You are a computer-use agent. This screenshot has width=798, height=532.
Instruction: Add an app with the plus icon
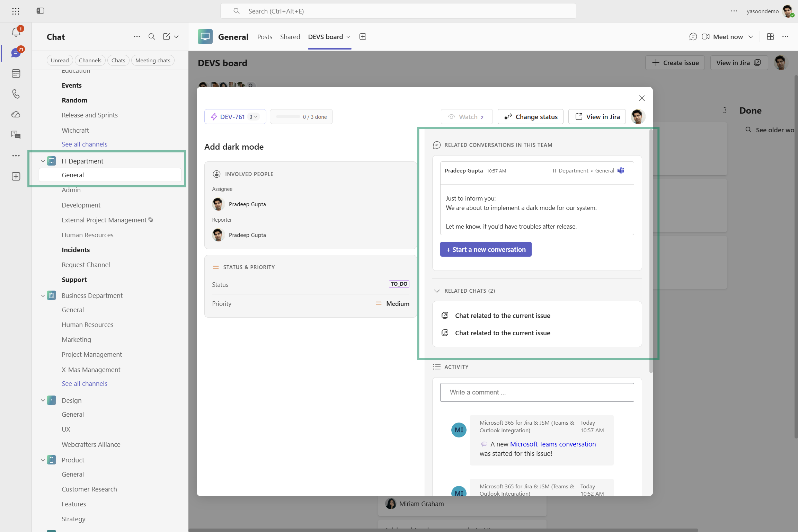(16, 176)
